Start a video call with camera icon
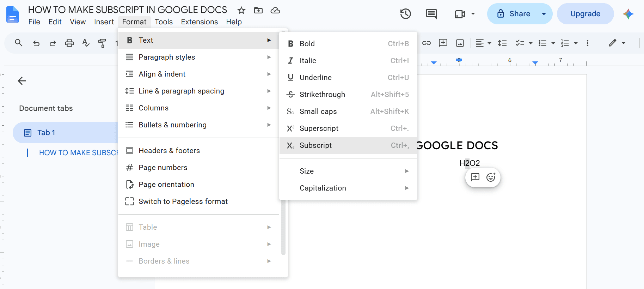Image resolution: width=644 pixels, height=289 pixels. [460, 14]
